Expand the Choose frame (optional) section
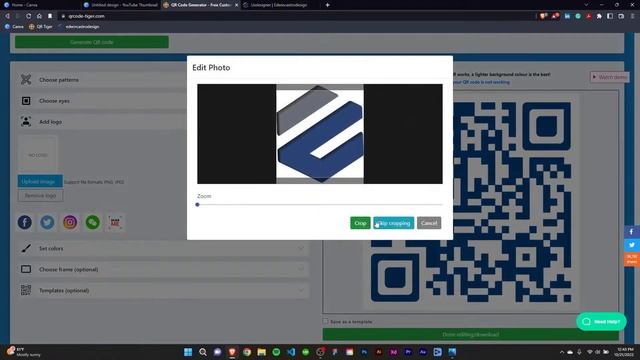The height and width of the screenshot is (360, 640). [x=163, y=269]
